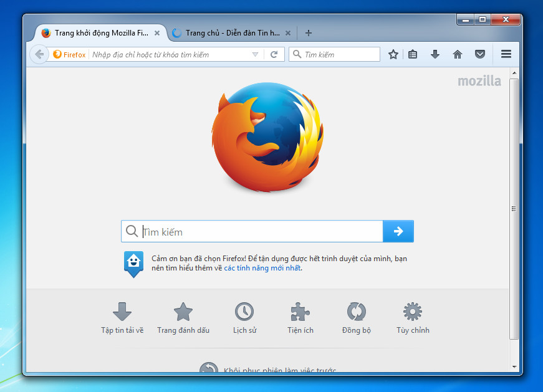The width and height of the screenshot is (543, 392).
Task: Go back using the back arrow button
Action: [x=39, y=54]
